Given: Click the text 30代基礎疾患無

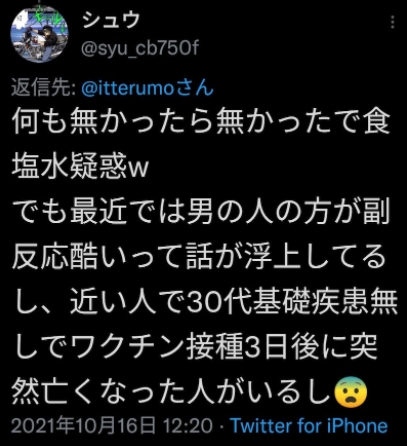Looking at the screenshot, I should click(x=292, y=303).
